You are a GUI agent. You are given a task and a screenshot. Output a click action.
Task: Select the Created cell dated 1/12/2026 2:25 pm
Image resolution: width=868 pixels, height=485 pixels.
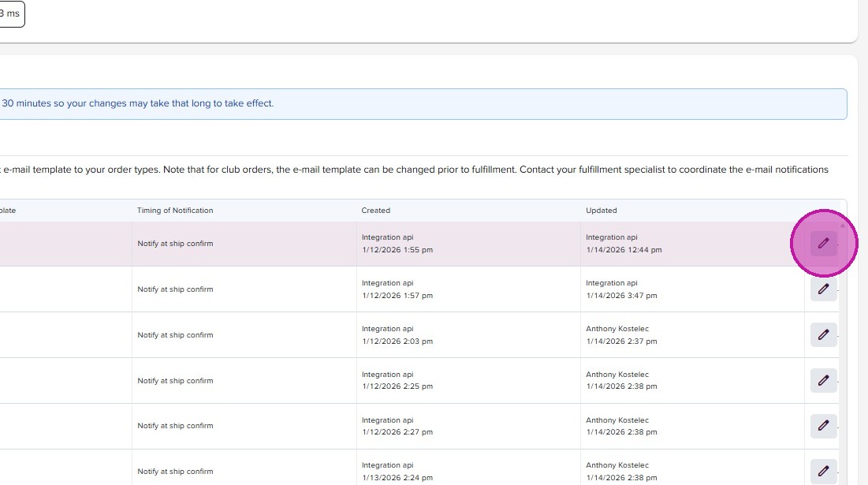tap(397, 381)
